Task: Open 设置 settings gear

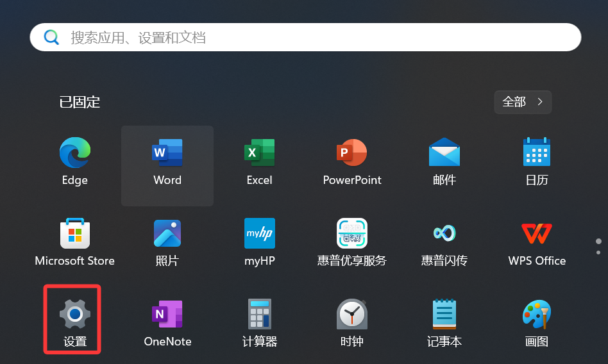Action: coord(75,322)
